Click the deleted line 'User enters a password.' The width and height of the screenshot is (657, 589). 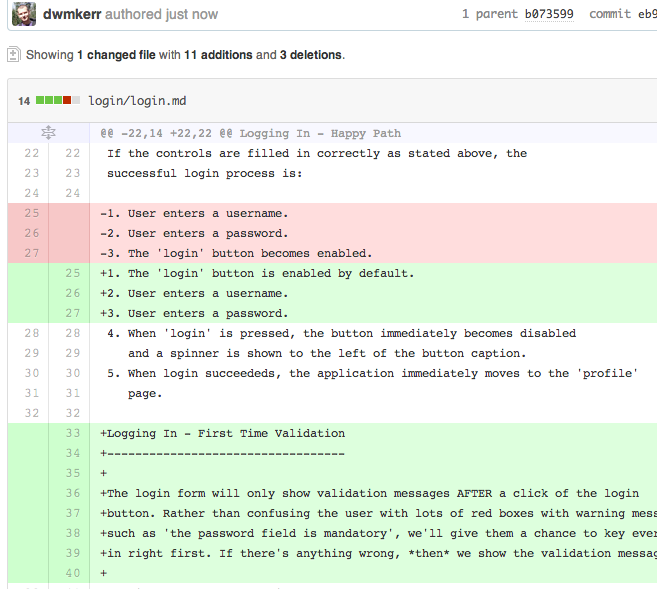tap(194, 233)
